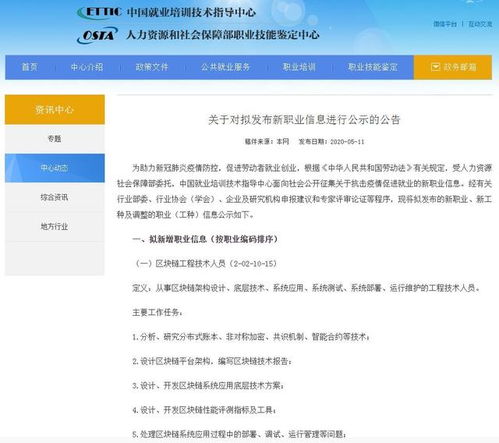Click the envelope icon in 政务邮箱

[x=435, y=67]
